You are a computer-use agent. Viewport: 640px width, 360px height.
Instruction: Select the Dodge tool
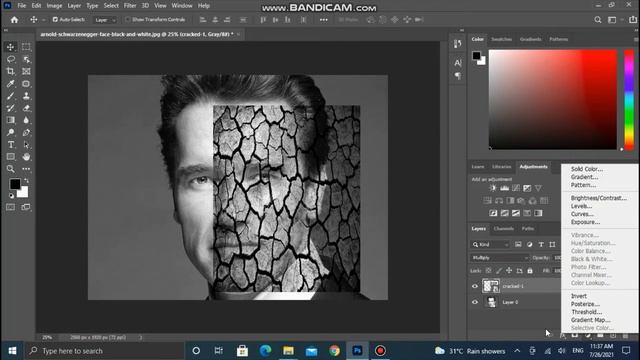(x=11, y=132)
